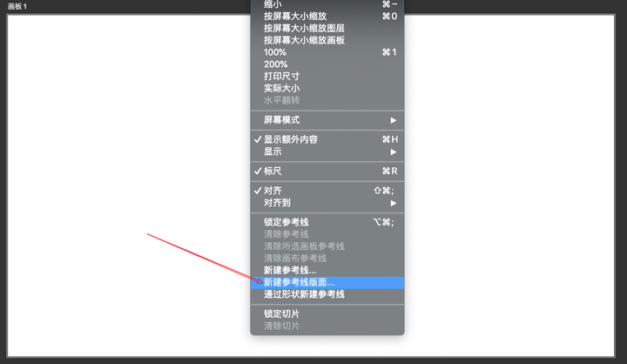Choose 按屏幕大小缩放图层 option
This screenshot has height=364, width=627.
point(327,29)
